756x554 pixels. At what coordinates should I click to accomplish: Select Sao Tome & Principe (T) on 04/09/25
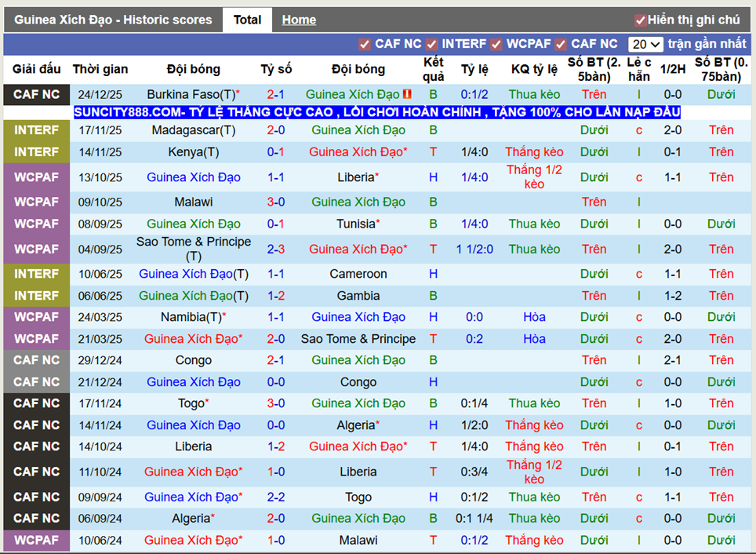(194, 249)
